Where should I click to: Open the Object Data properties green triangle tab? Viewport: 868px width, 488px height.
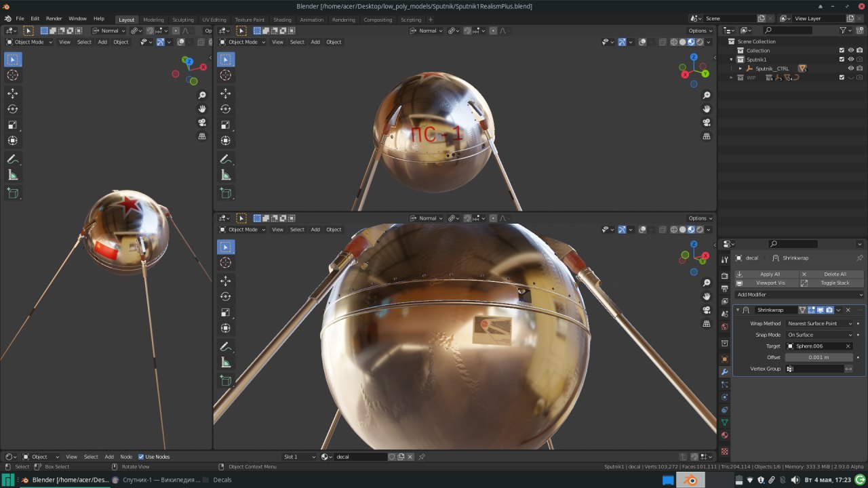pos(724,422)
